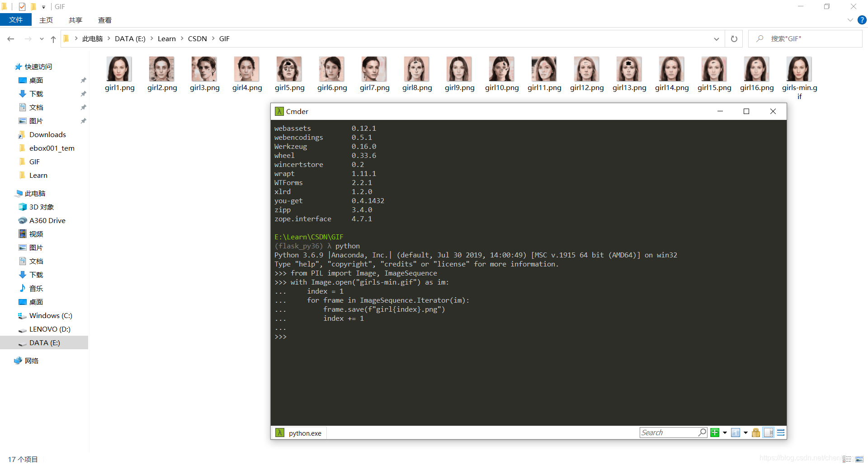This screenshot has width=868, height=466.
Task: Expand the address bar history dropdown
Action: click(717, 39)
